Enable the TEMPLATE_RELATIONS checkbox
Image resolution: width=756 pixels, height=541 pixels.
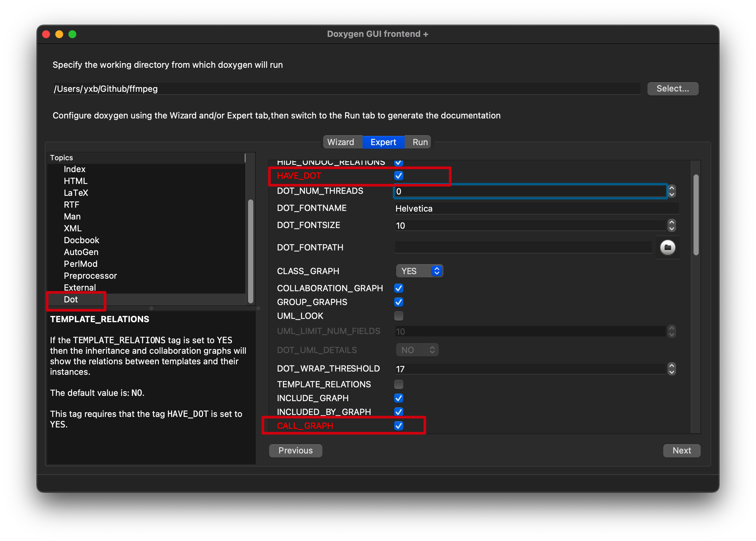pos(399,384)
